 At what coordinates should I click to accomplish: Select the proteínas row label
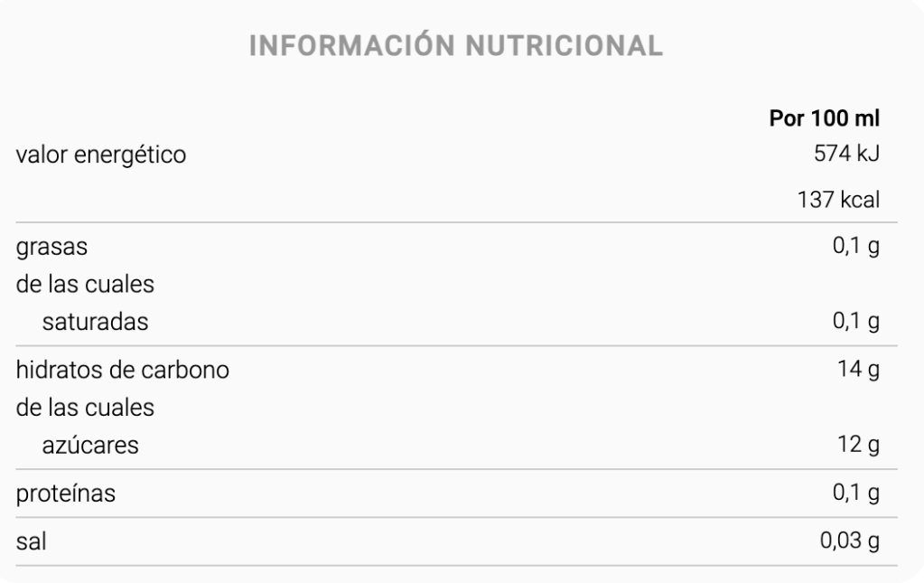tap(66, 494)
